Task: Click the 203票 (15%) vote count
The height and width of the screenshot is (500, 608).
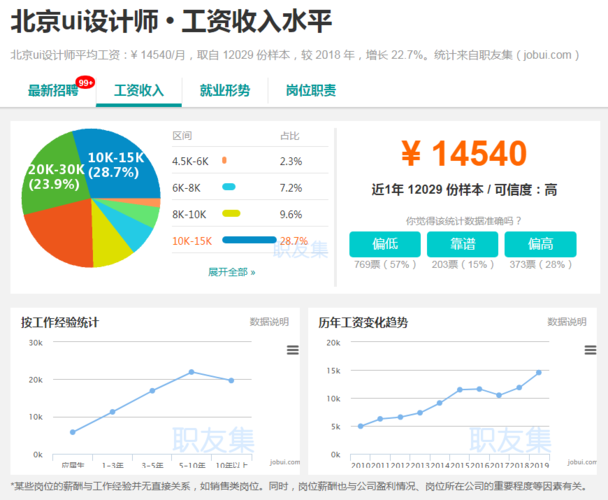Action: [x=463, y=265]
